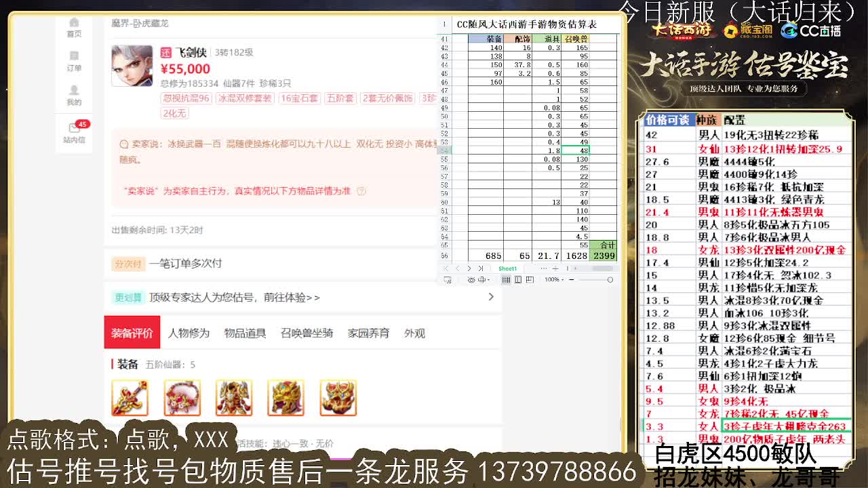Go to previous sheet in spreadsheet navigation

click(458, 268)
